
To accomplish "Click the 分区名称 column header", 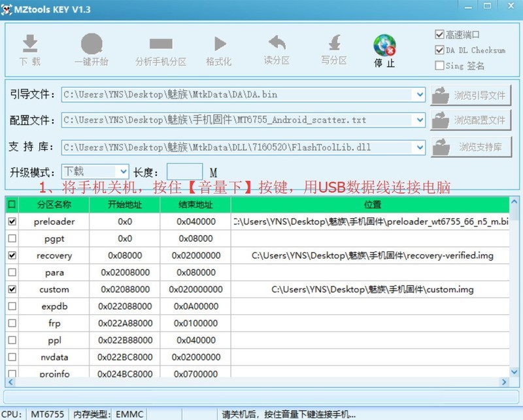I will pyautogui.click(x=54, y=204).
